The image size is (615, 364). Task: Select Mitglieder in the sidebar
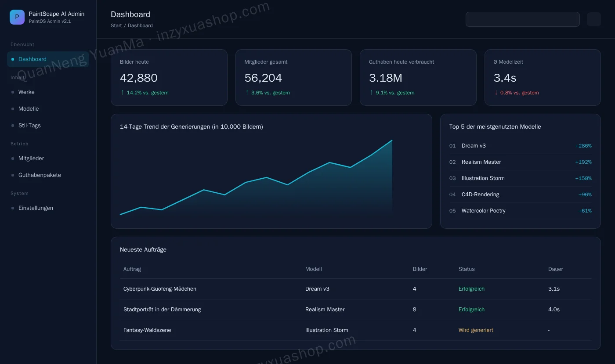[48, 159]
